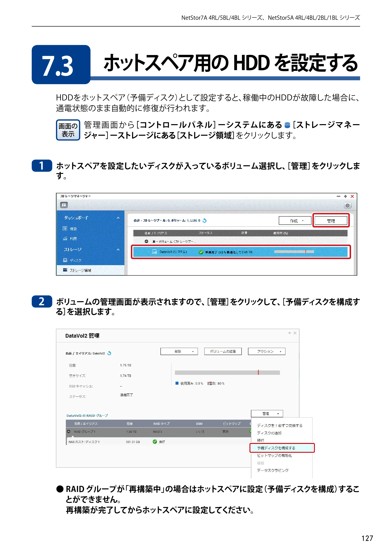This screenshot has width=392, height=554.
Task: Open Storage Manager settings gear icon
Action: tap(347, 205)
